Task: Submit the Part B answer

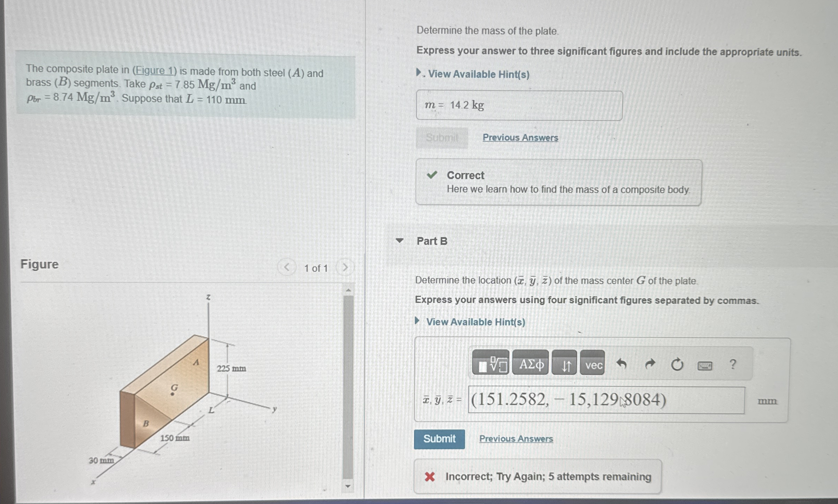Action: [x=440, y=439]
